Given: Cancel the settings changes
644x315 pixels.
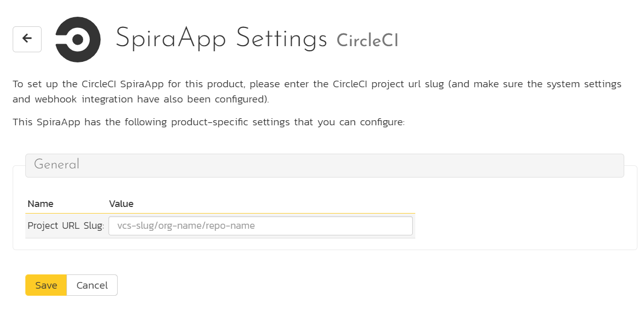Looking at the screenshot, I should point(92,285).
